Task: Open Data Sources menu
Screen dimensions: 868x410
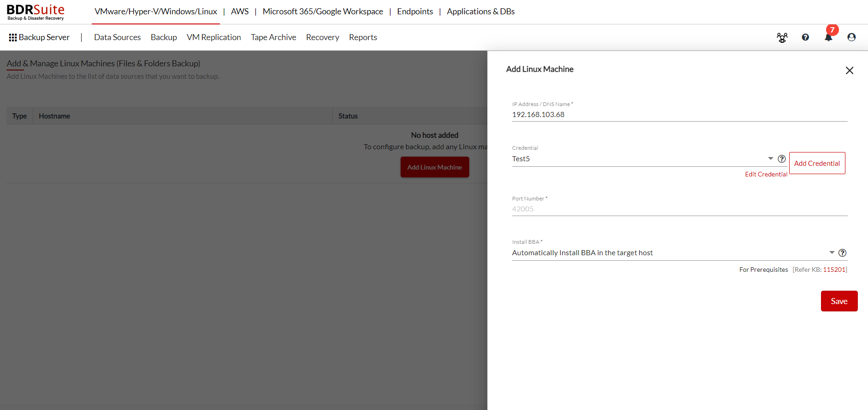Action: (x=118, y=37)
